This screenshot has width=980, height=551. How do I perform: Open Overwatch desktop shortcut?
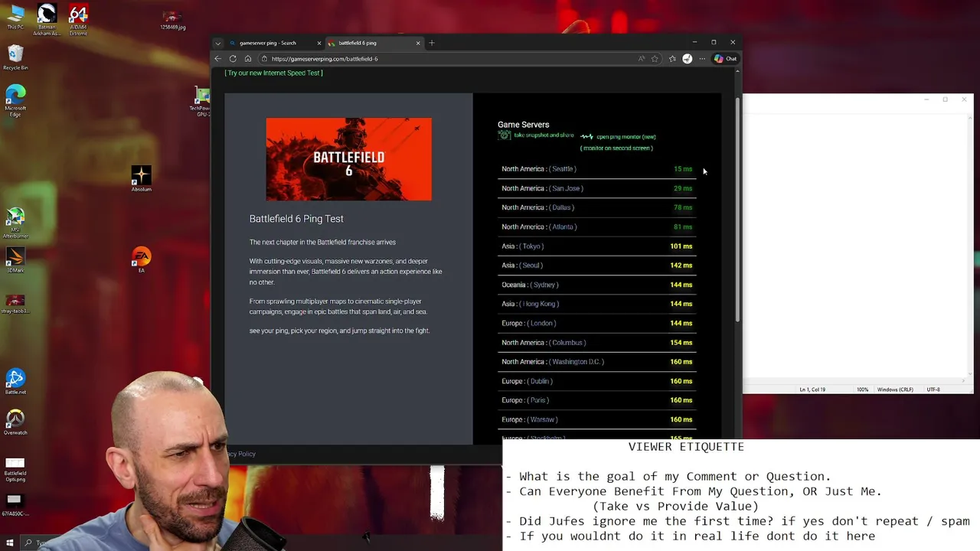[15, 422]
